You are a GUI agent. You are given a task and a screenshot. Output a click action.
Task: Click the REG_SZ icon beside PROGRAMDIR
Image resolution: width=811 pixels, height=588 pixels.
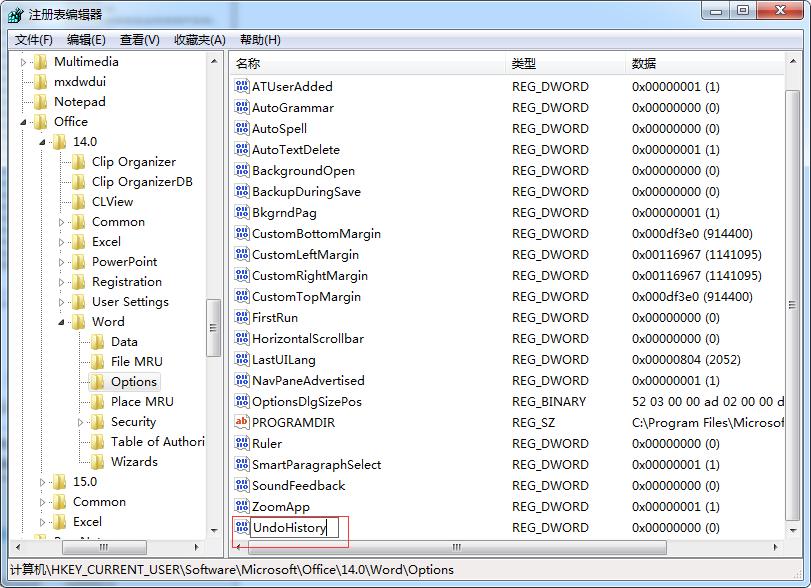point(241,423)
